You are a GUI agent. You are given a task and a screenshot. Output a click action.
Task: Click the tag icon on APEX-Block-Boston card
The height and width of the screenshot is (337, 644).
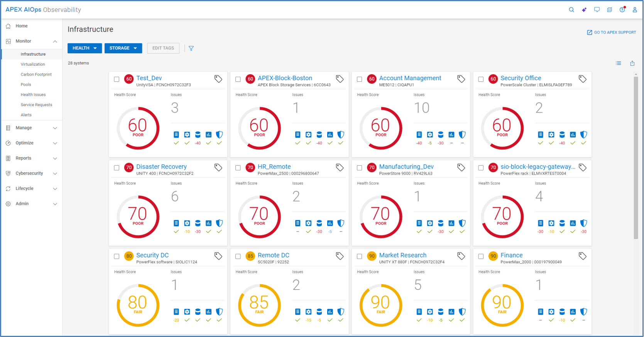340,79
